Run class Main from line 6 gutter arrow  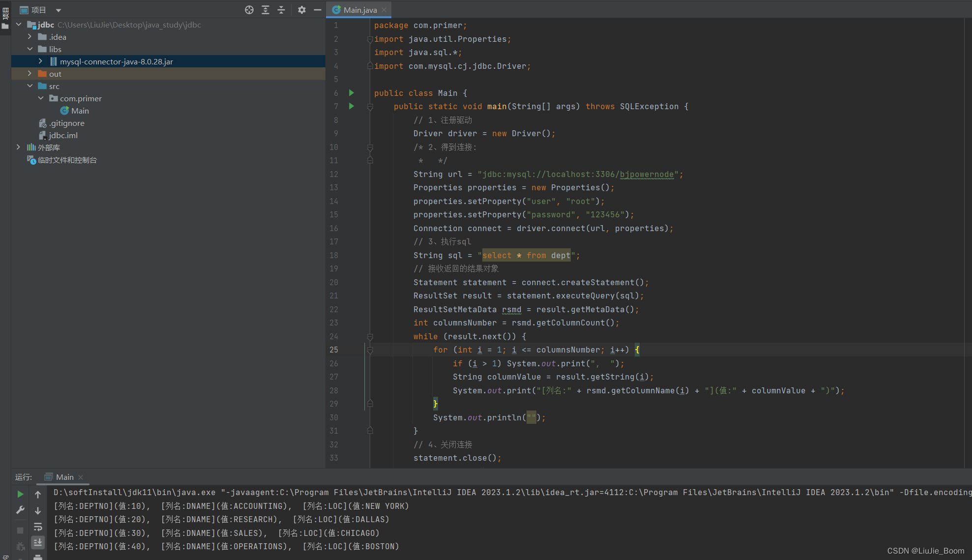tap(352, 92)
